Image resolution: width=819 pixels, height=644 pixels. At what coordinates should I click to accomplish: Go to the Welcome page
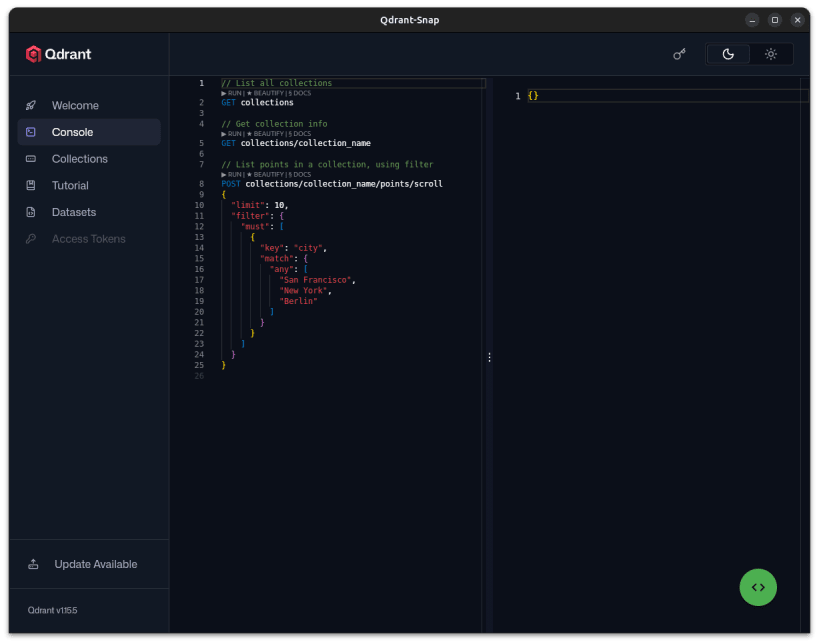coord(89,106)
